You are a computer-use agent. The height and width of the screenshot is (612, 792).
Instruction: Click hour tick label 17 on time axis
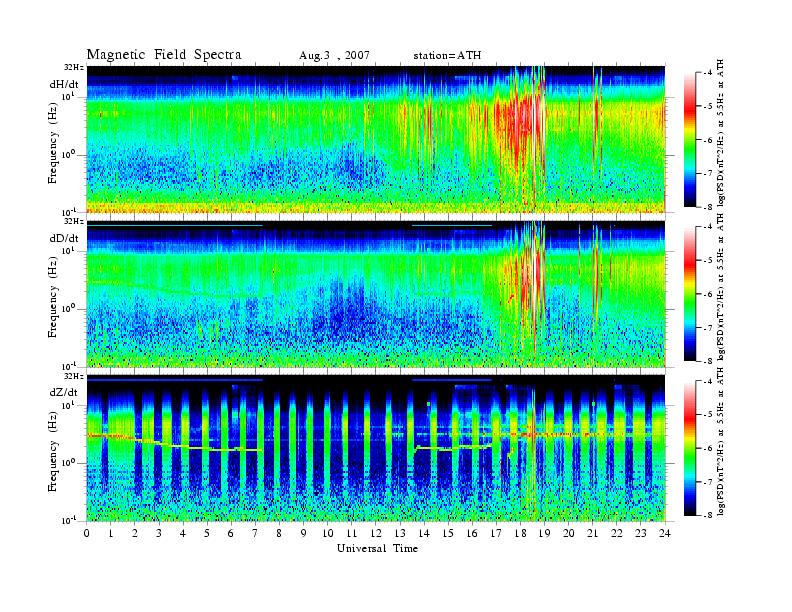tap(496, 533)
